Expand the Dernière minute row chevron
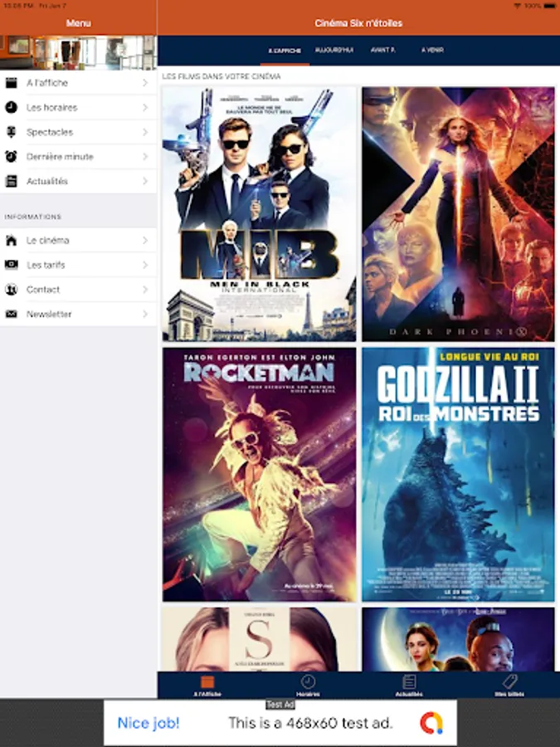Image resolution: width=560 pixels, height=747 pixels. point(145,157)
